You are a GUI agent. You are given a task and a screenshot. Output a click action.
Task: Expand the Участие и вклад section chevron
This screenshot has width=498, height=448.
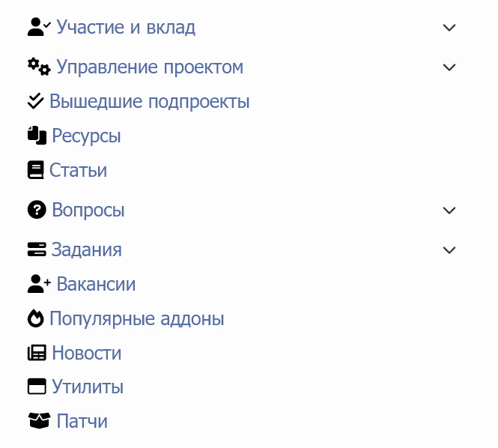449,28
